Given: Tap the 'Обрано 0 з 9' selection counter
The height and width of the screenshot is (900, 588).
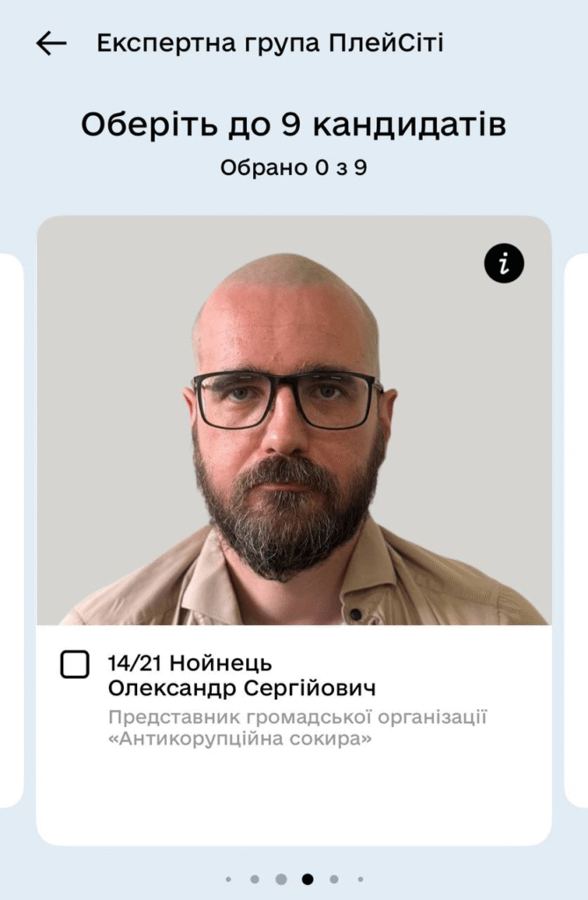Looking at the screenshot, I should coord(294,168).
